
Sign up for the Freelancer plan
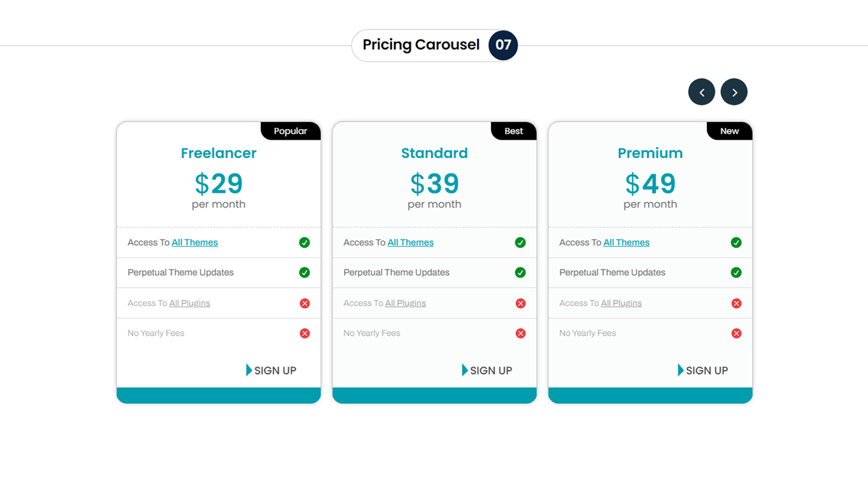pos(271,370)
